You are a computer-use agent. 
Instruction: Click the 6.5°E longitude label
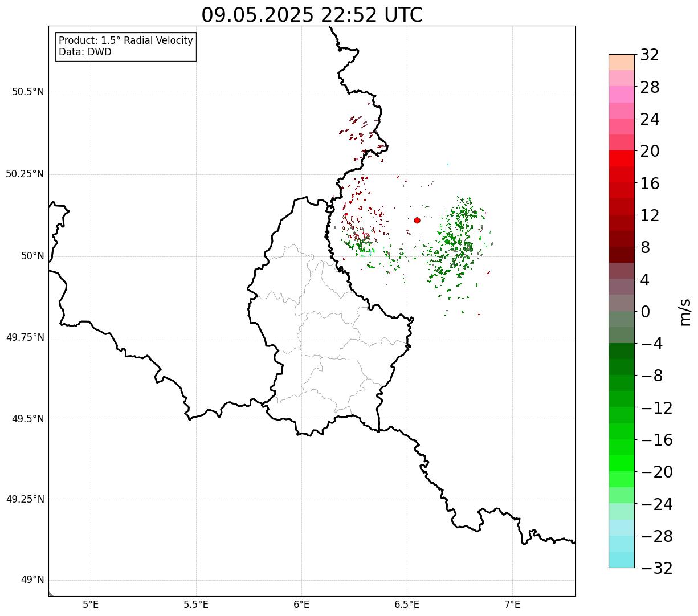[x=407, y=604]
